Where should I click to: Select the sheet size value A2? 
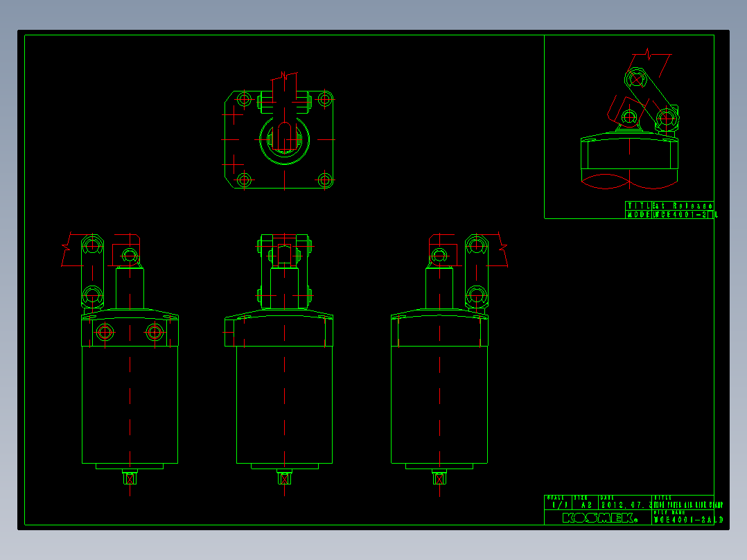click(586, 505)
